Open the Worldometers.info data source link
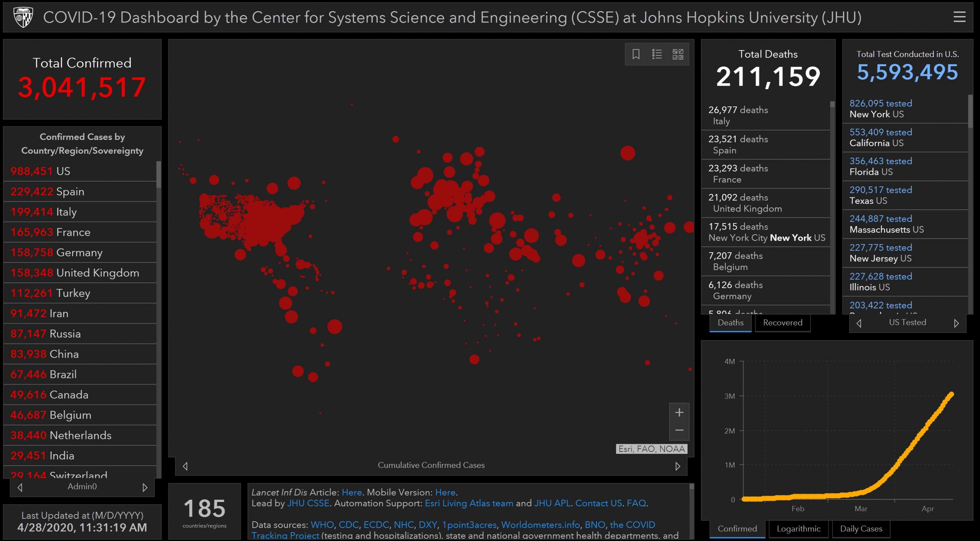The height and width of the screenshot is (541, 980). (540, 525)
